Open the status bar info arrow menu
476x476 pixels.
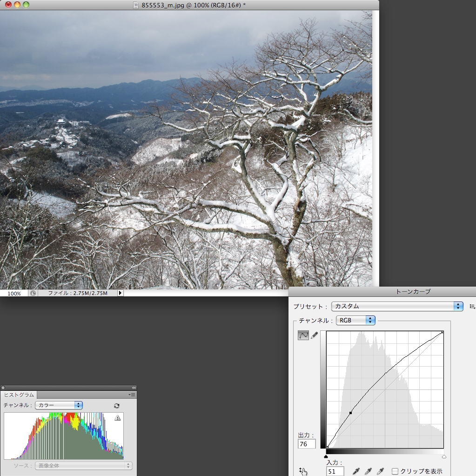[x=120, y=293]
